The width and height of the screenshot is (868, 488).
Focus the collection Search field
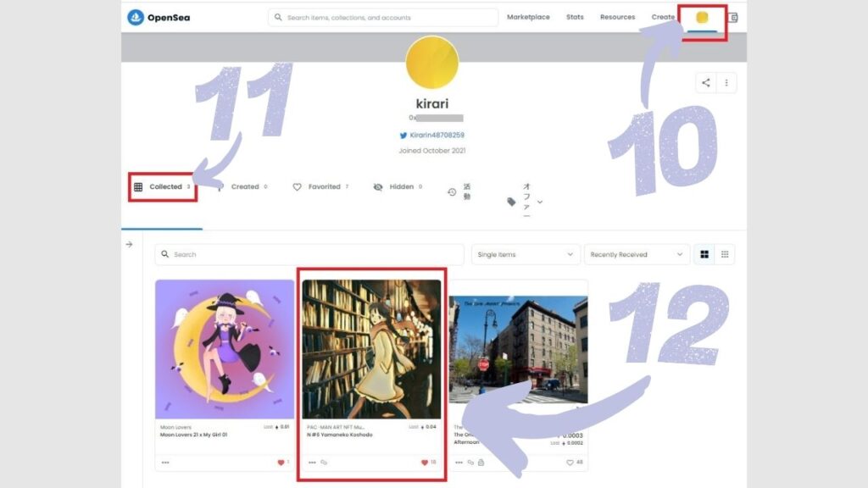[x=309, y=254]
